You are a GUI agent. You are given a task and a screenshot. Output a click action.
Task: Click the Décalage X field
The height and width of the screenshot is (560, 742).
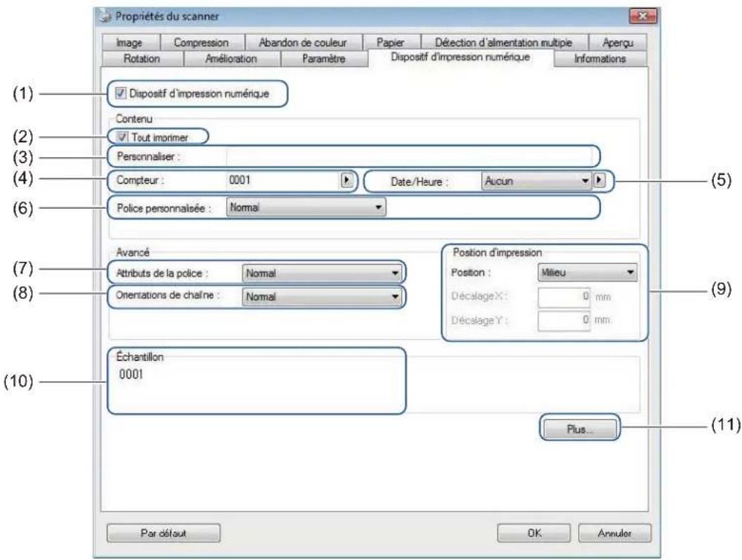(563, 296)
